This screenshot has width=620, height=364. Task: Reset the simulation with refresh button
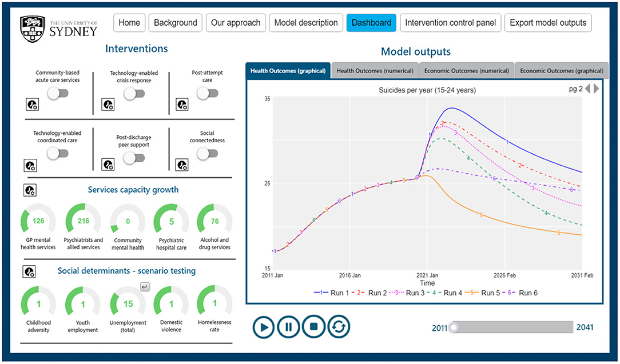pos(339,327)
